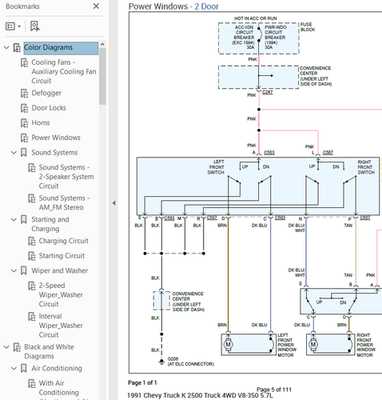Click the Air Conditioning bookmark icon
Viewport: 382px width, 400px height.
pos(24,369)
